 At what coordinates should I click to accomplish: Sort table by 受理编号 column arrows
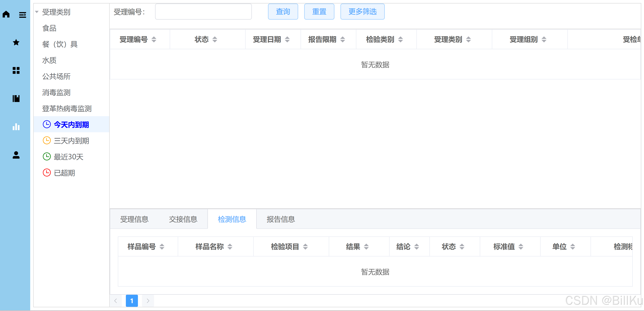tap(154, 39)
